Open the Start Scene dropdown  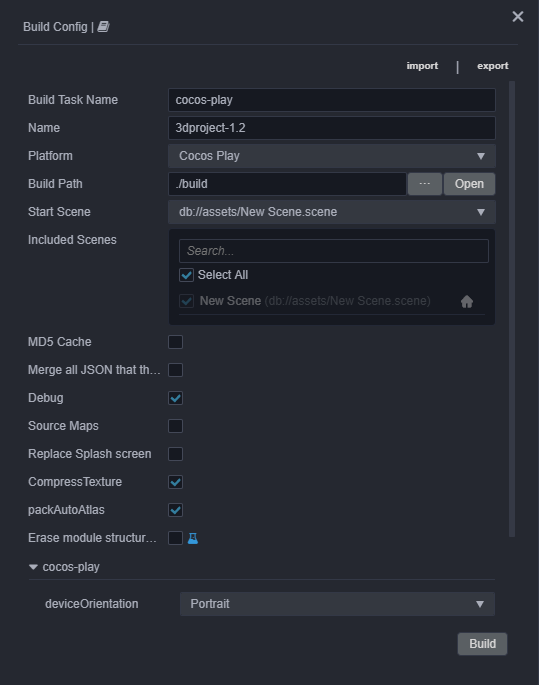click(332, 212)
